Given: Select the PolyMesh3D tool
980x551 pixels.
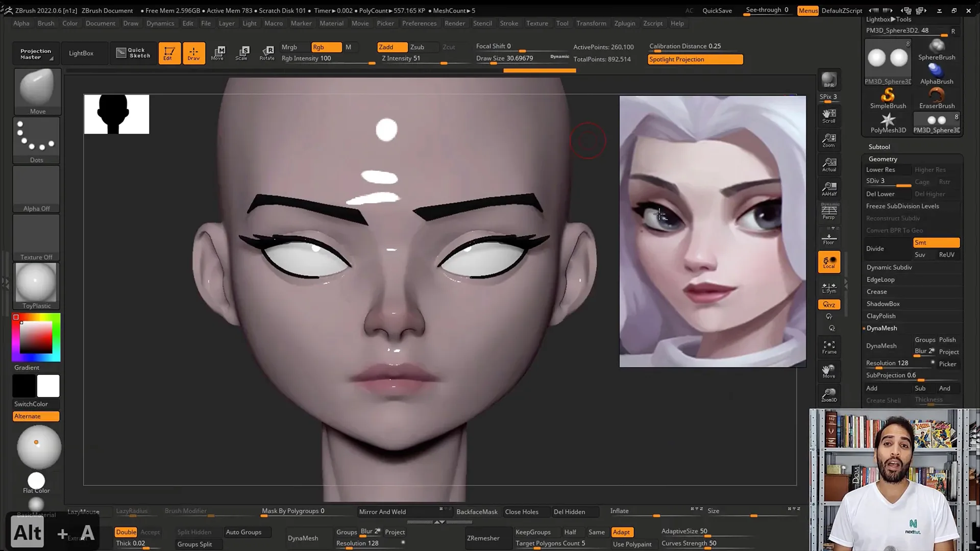Looking at the screenshot, I should [x=888, y=123].
